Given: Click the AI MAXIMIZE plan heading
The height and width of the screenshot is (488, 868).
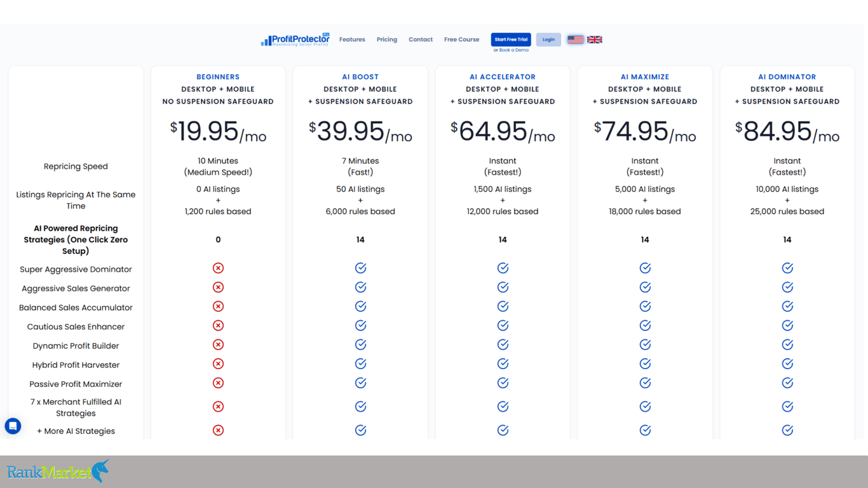Looking at the screenshot, I should click(645, 77).
